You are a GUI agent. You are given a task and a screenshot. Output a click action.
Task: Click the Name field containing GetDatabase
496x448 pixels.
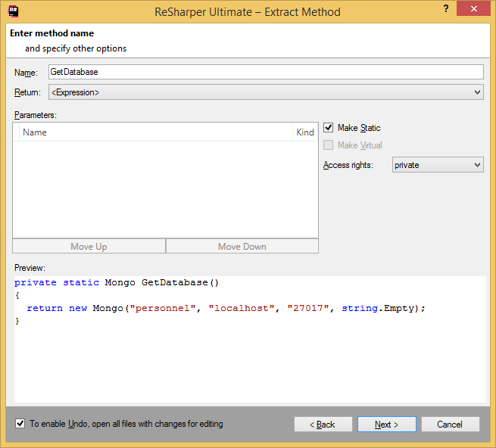[265, 72]
